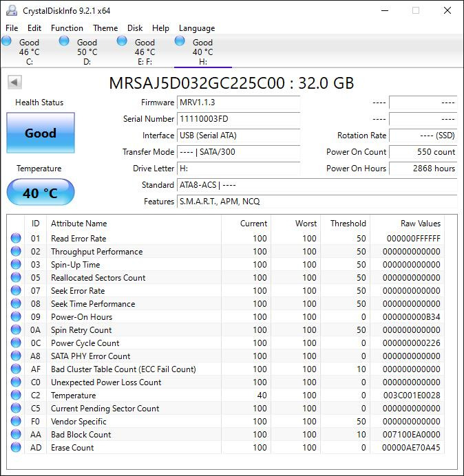
Task: Click disk model title MRSAJ5D032GC225C00 : 32.0 GB
Action: point(231,83)
